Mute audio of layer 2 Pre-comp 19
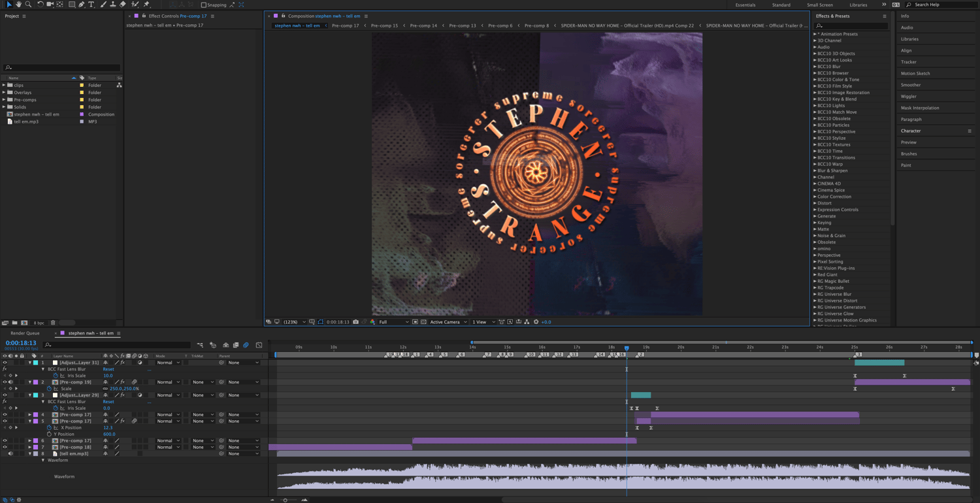Image resolution: width=980 pixels, height=503 pixels. click(10, 382)
